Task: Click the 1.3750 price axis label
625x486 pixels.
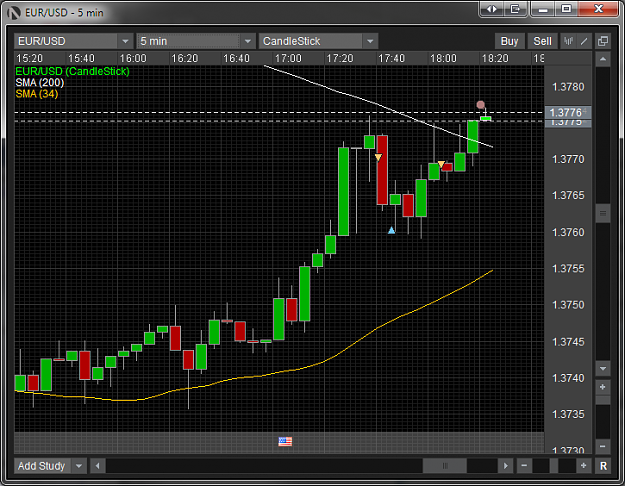Action: 568,305
